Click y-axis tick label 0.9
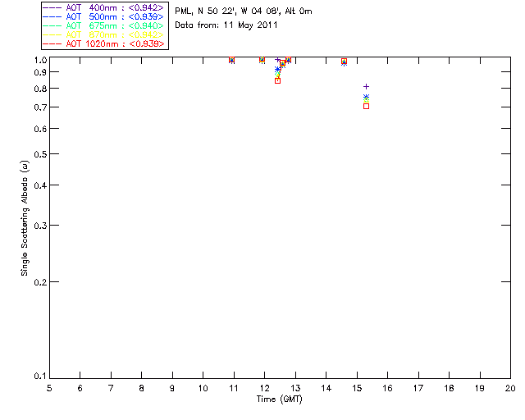The image size is (525, 420). point(40,72)
